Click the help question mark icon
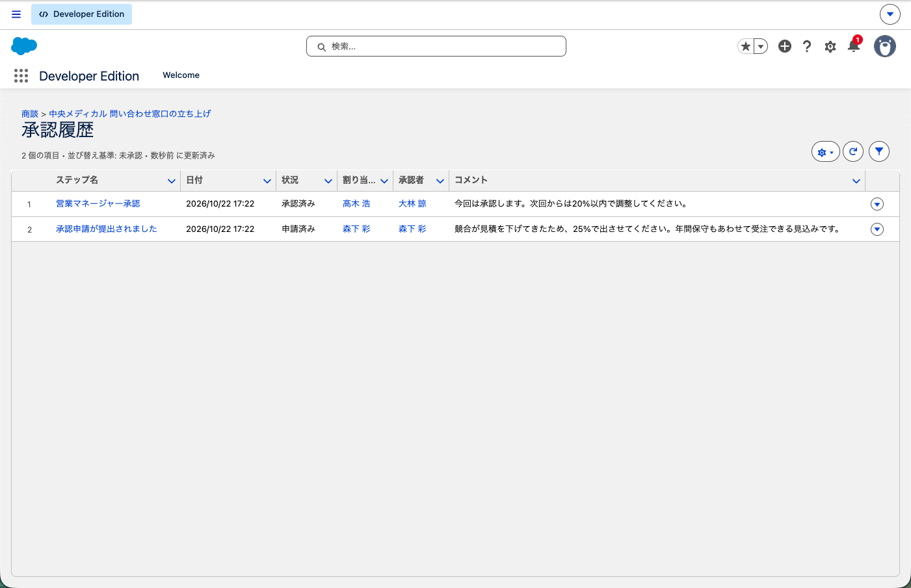911x588 pixels. coord(807,46)
